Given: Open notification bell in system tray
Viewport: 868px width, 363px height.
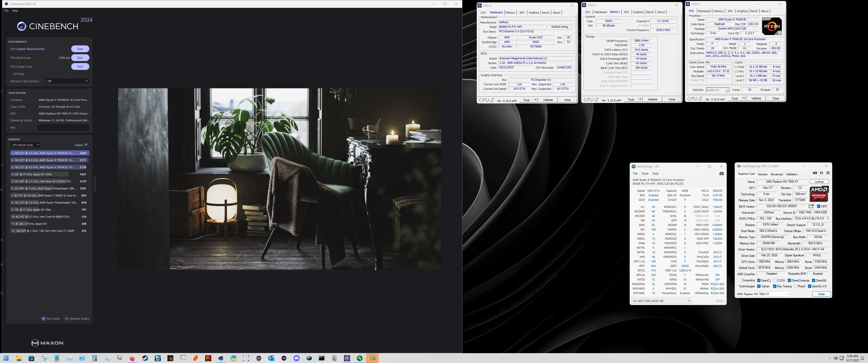Looking at the screenshot, I should coord(862,358).
